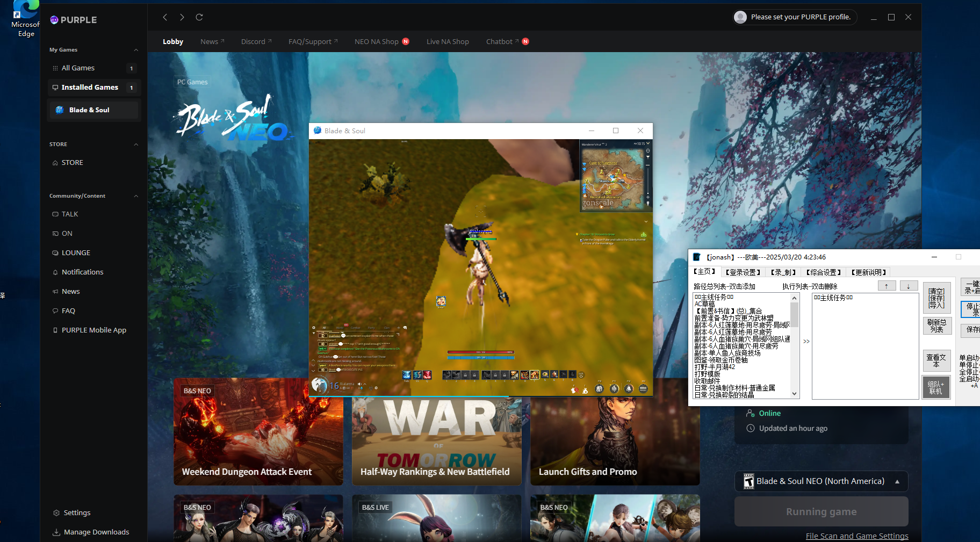Switch to the 【登录设置】 tab

tap(743, 272)
